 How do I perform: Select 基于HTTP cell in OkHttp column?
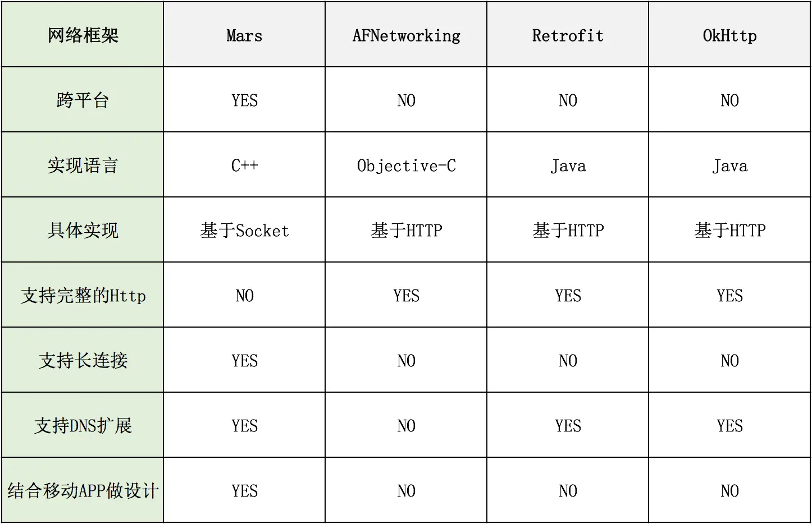[729, 230]
